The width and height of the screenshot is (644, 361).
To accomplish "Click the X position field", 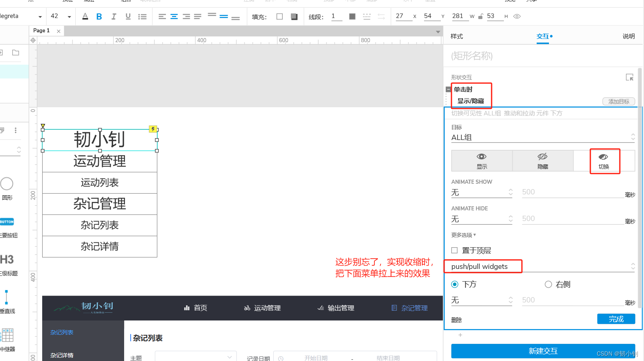I will point(404,16).
